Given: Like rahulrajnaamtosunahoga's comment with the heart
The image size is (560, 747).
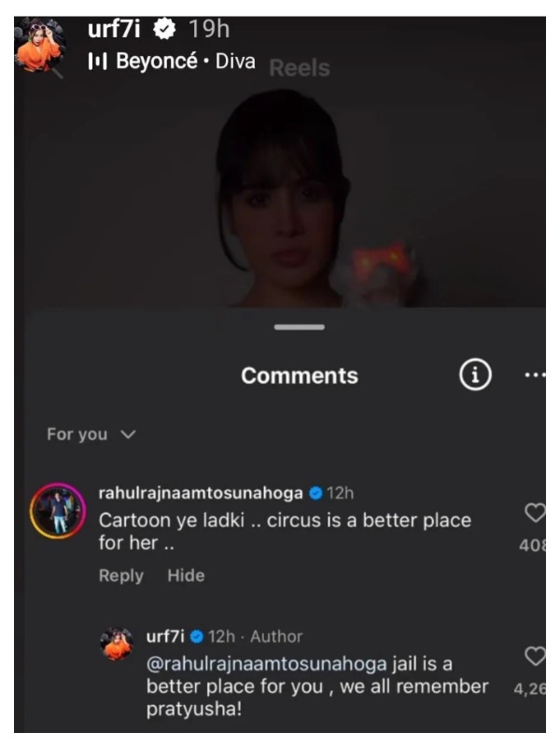Looking at the screenshot, I should (535, 513).
